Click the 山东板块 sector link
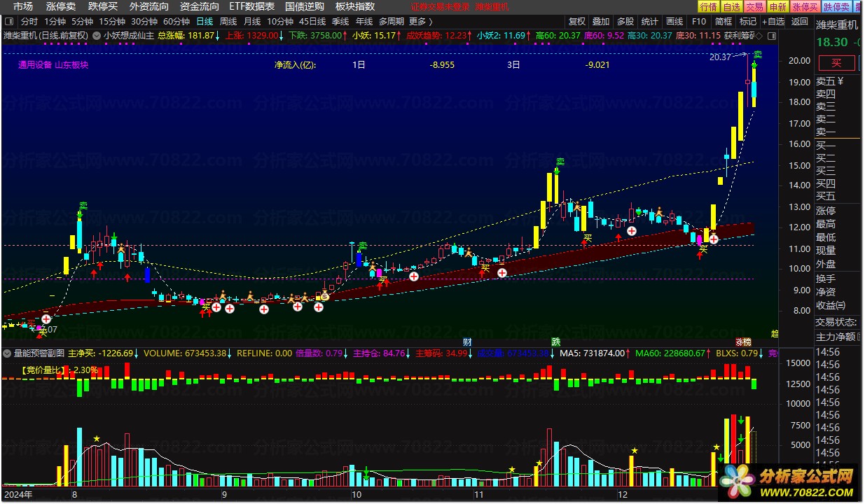The image size is (865, 504). click(x=71, y=65)
